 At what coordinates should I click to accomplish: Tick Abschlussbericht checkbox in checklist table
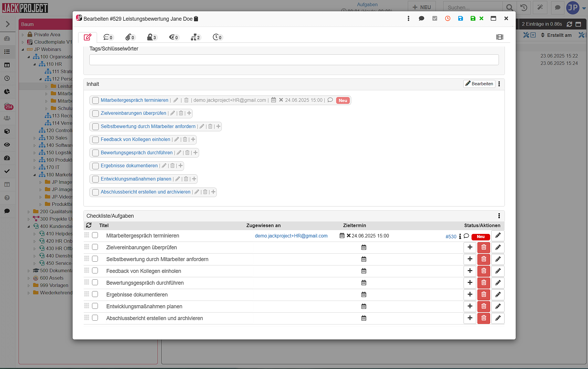(95, 318)
